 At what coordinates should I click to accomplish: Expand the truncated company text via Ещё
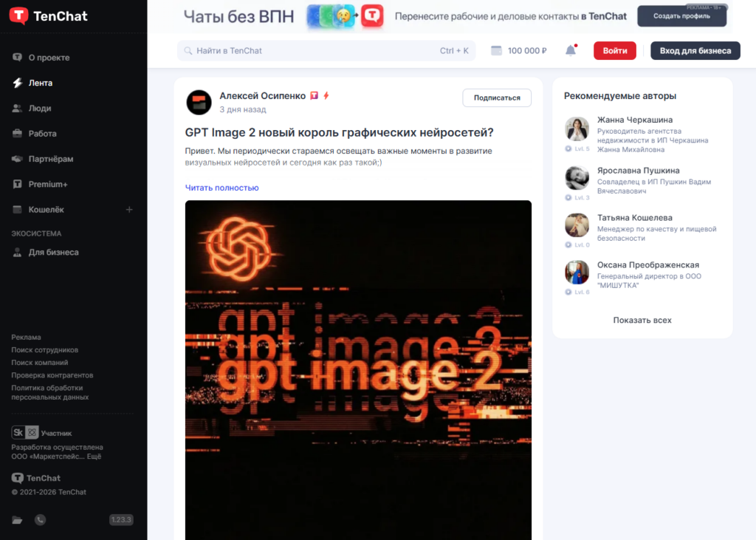94,456
